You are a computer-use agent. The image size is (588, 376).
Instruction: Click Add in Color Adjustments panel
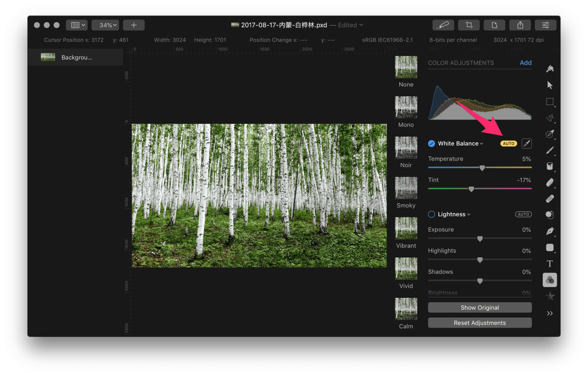(x=525, y=63)
